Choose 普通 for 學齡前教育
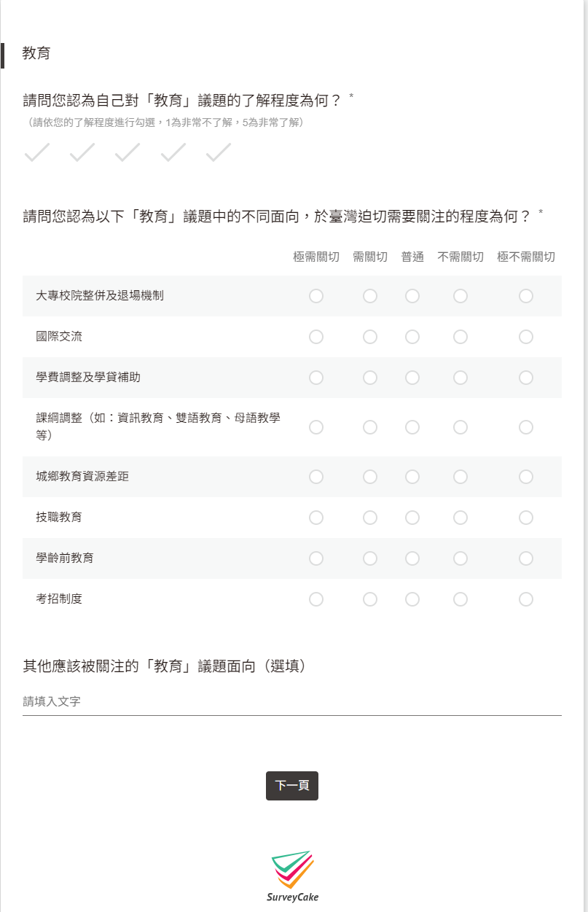 tap(412, 558)
